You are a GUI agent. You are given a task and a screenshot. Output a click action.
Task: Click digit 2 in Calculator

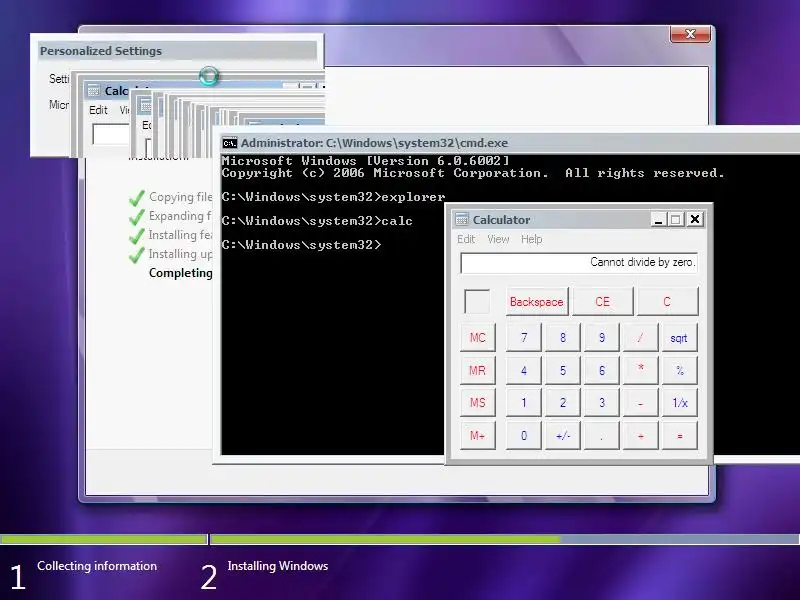click(x=563, y=403)
